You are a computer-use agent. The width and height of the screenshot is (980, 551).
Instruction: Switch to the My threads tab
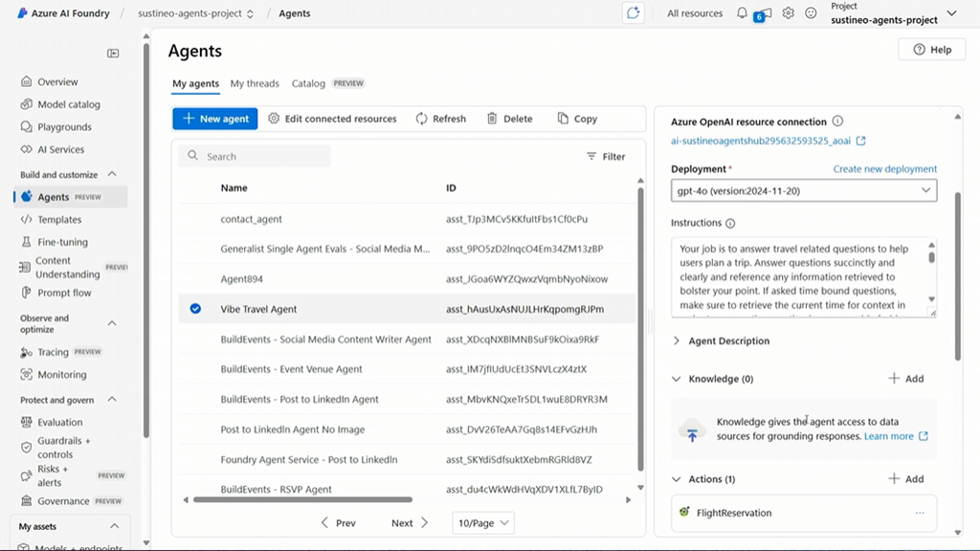pyautogui.click(x=255, y=83)
